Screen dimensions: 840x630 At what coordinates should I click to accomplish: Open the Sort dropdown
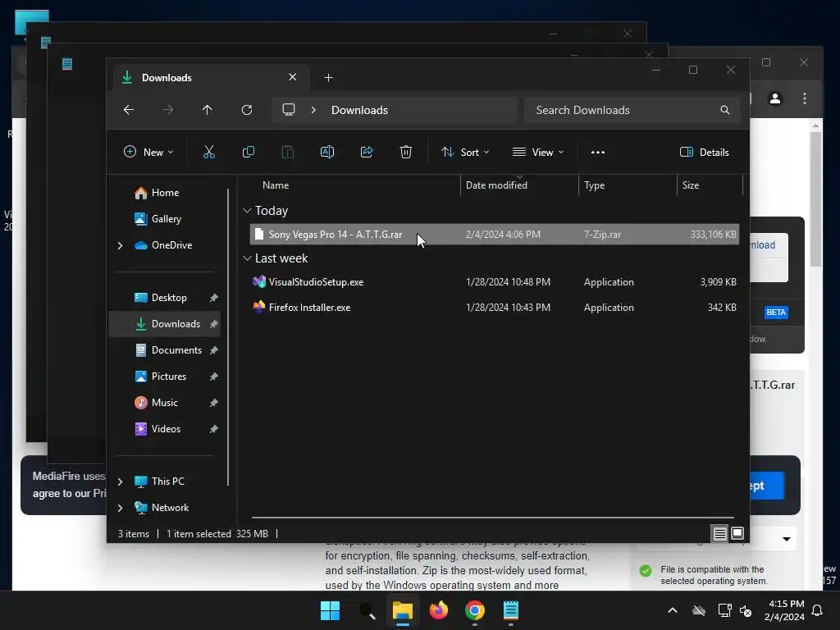pyautogui.click(x=465, y=152)
